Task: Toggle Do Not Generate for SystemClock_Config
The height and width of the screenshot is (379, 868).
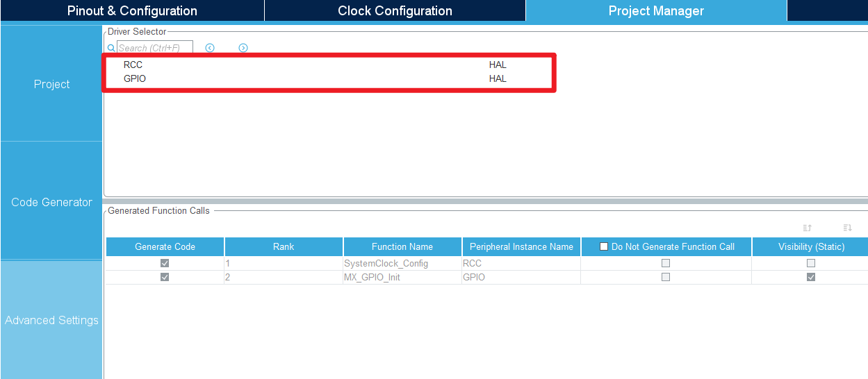Action: 666,263
